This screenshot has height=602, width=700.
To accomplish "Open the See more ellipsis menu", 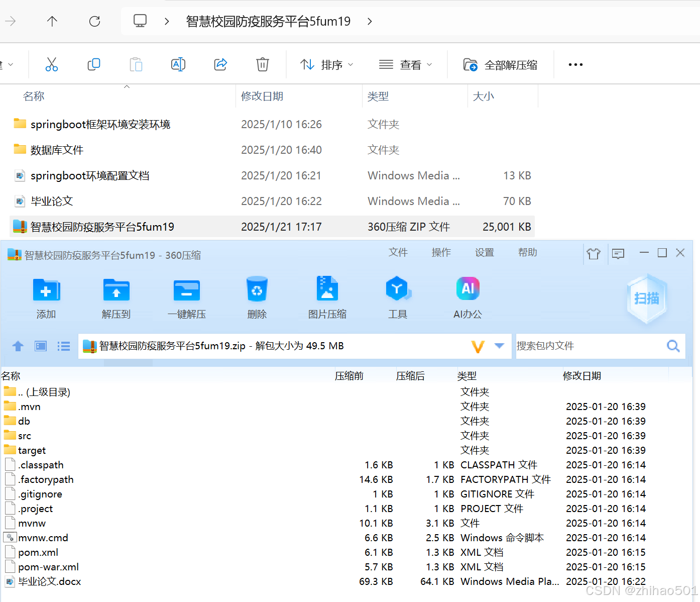I will 575,64.
